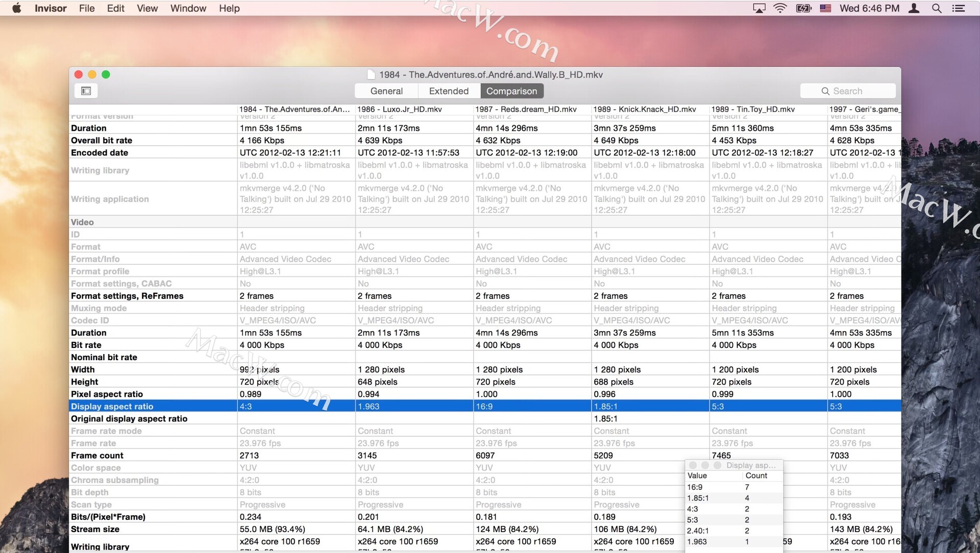Click the document icon in title bar
Image resolution: width=980 pixels, height=553 pixels.
pos(371,74)
